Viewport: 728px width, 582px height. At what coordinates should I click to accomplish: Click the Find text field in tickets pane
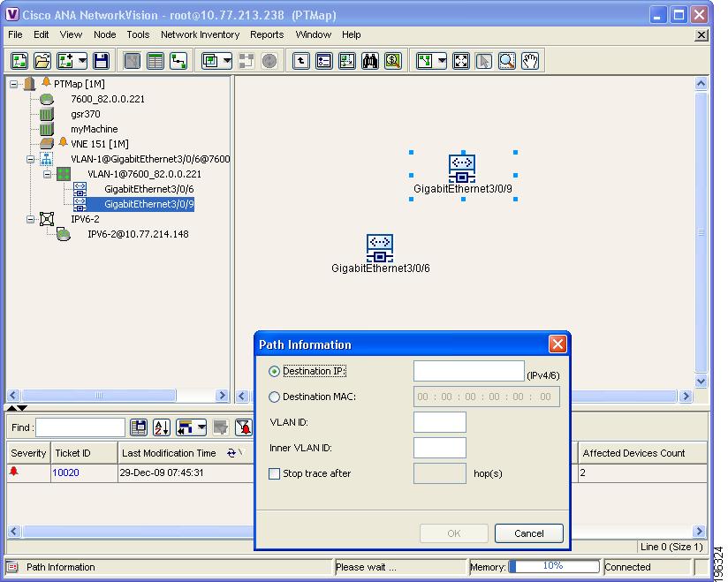80,427
